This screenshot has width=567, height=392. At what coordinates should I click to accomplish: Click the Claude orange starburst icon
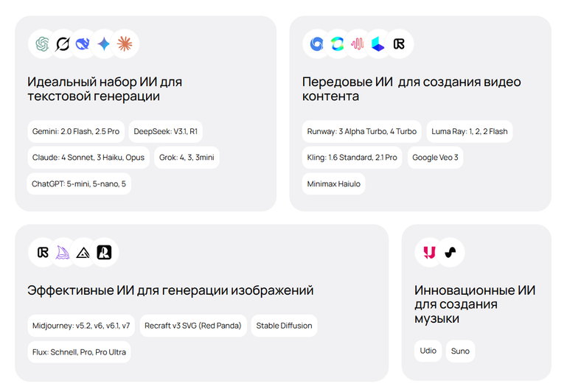[x=125, y=44]
